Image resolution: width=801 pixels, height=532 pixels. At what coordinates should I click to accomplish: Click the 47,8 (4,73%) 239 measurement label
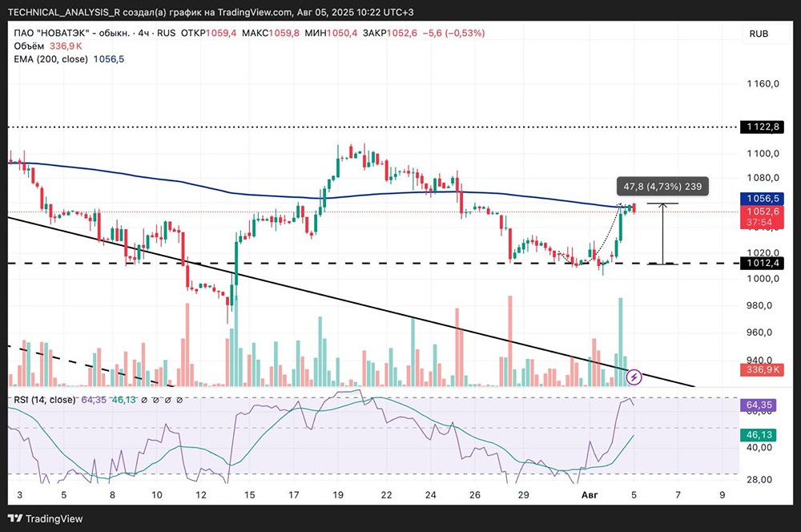pos(662,187)
